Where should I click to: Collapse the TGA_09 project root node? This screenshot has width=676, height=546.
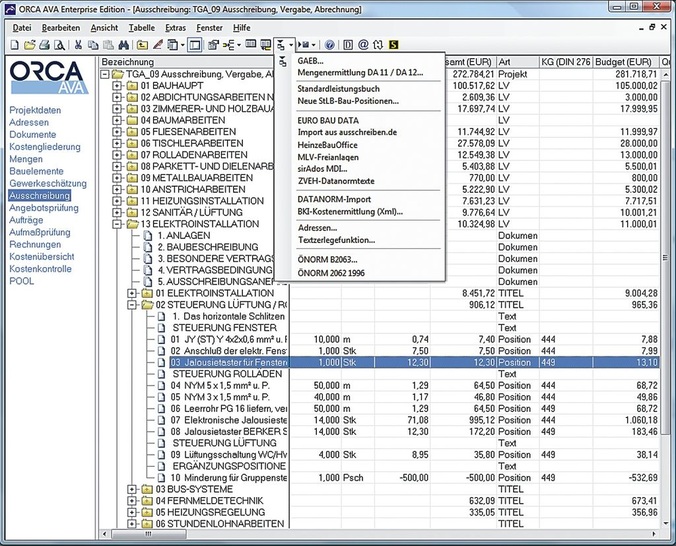pyautogui.click(x=105, y=74)
